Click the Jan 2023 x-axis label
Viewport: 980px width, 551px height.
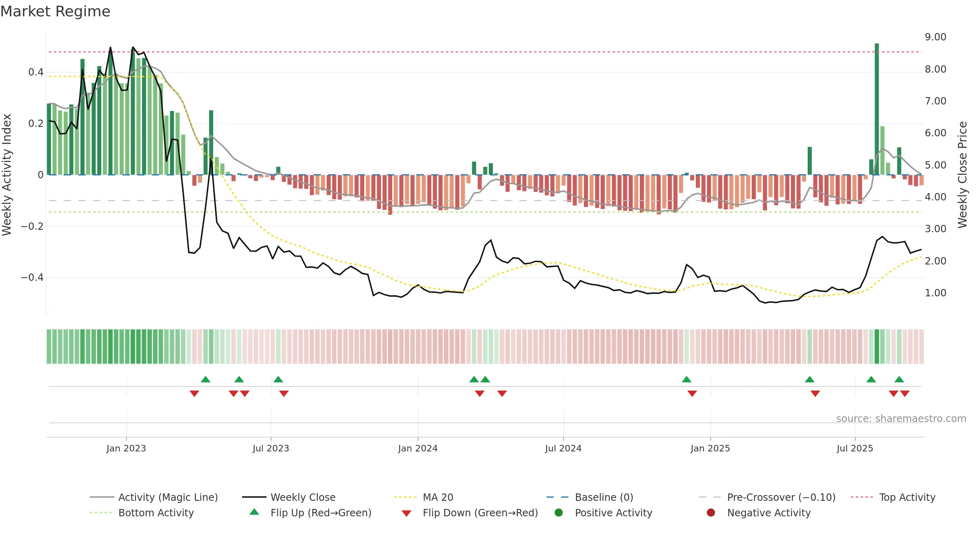(x=126, y=448)
